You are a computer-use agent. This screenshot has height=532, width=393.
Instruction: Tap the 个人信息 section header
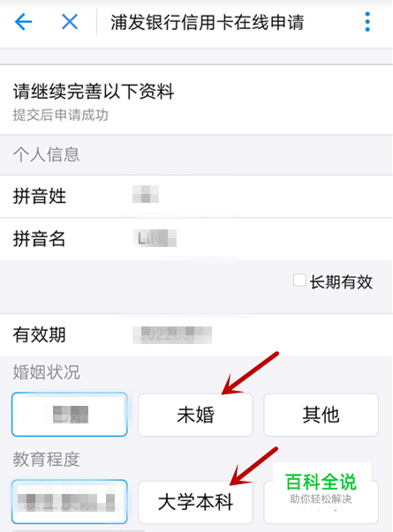(x=46, y=154)
